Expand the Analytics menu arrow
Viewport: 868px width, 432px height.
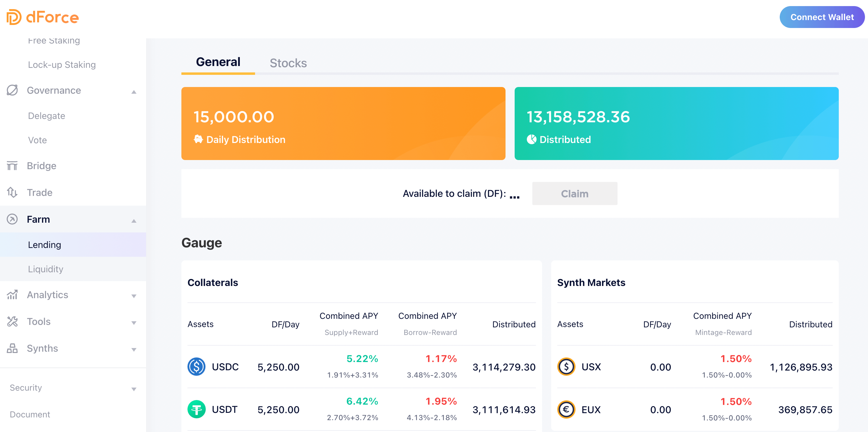point(134,296)
